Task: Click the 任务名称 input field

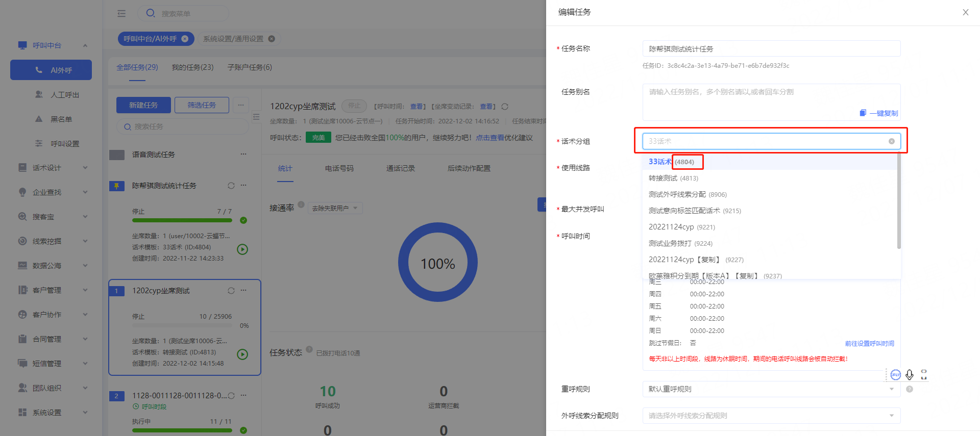Action: [x=771, y=48]
